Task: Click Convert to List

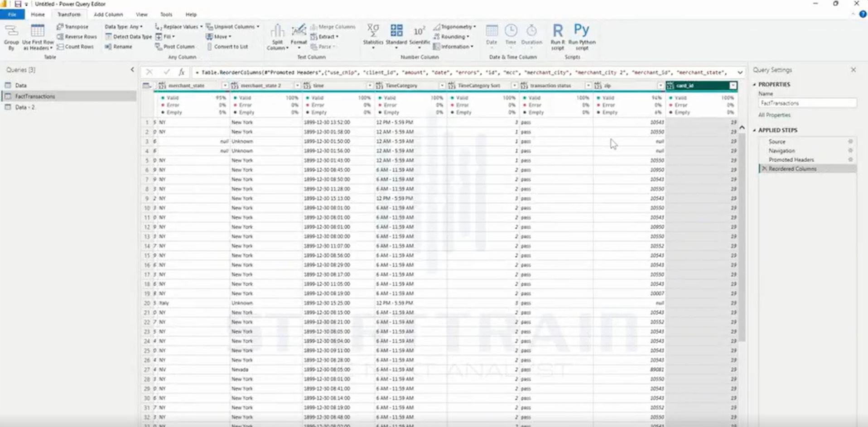Action: click(x=227, y=47)
